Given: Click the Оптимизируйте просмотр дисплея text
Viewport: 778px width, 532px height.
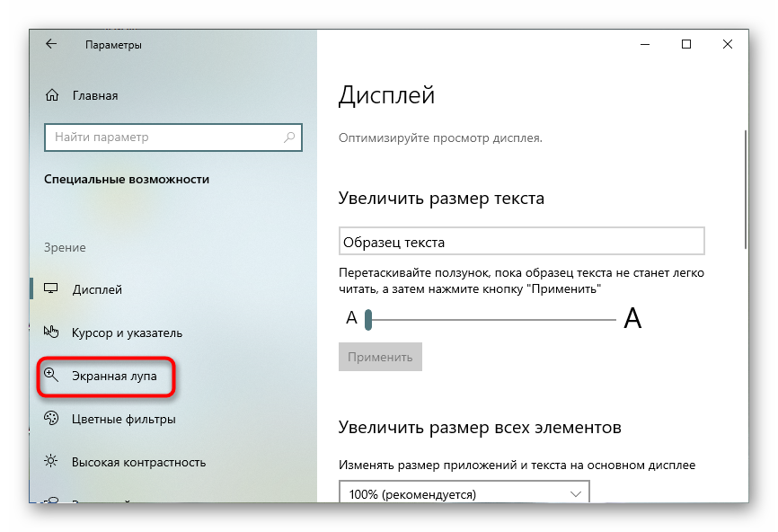Looking at the screenshot, I should point(440,138).
